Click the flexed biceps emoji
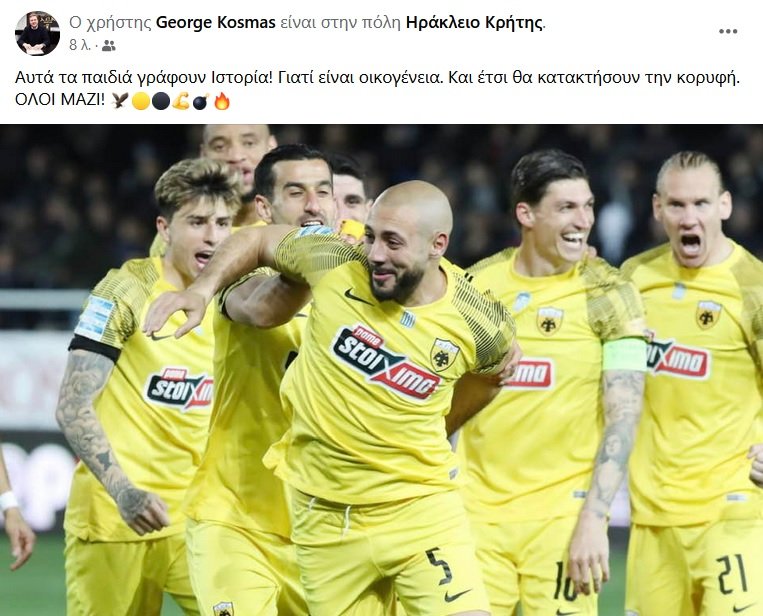Image resolution: width=763 pixels, height=616 pixels. tap(181, 101)
